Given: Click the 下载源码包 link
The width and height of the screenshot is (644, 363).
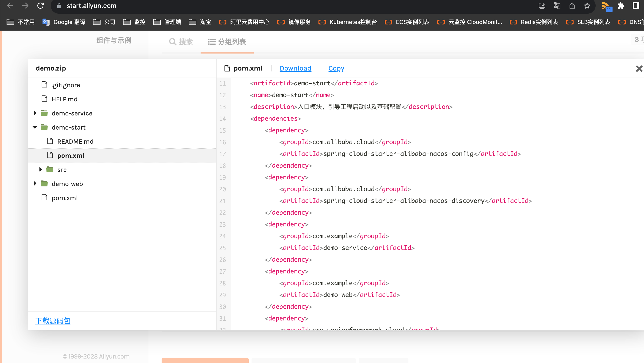Looking at the screenshot, I should (53, 321).
